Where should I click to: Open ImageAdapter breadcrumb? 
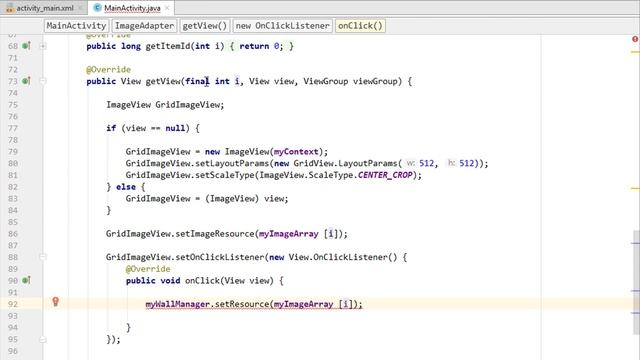point(144,26)
